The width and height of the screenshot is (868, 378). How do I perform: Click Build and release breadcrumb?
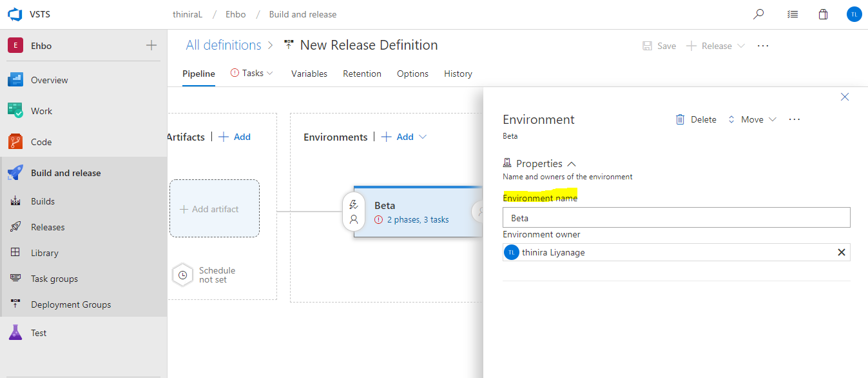[303, 14]
